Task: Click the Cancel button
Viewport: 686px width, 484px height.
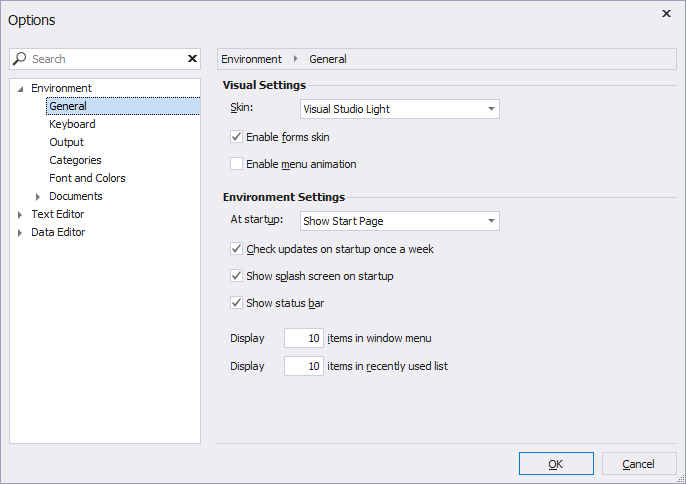Action: pyautogui.click(x=639, y=464)
